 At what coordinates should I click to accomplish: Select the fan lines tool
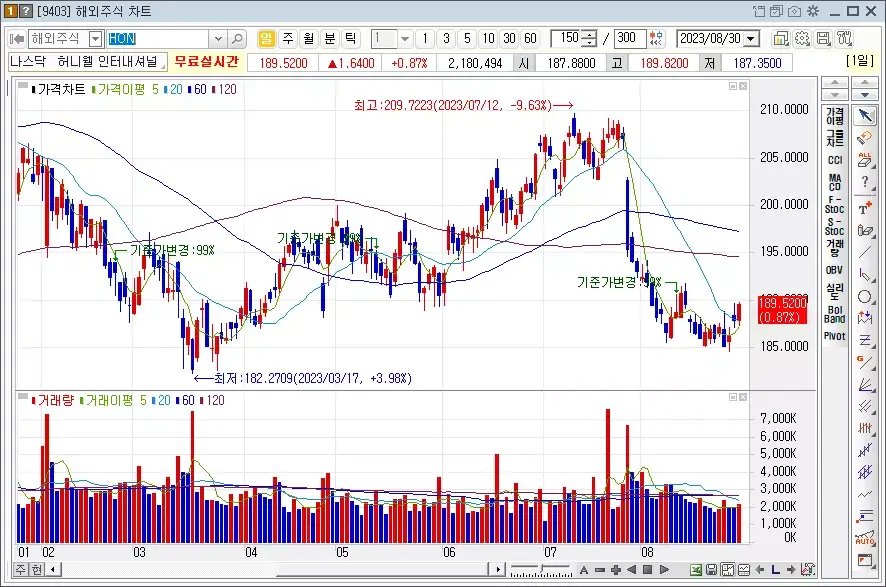[x=865, y=384]
